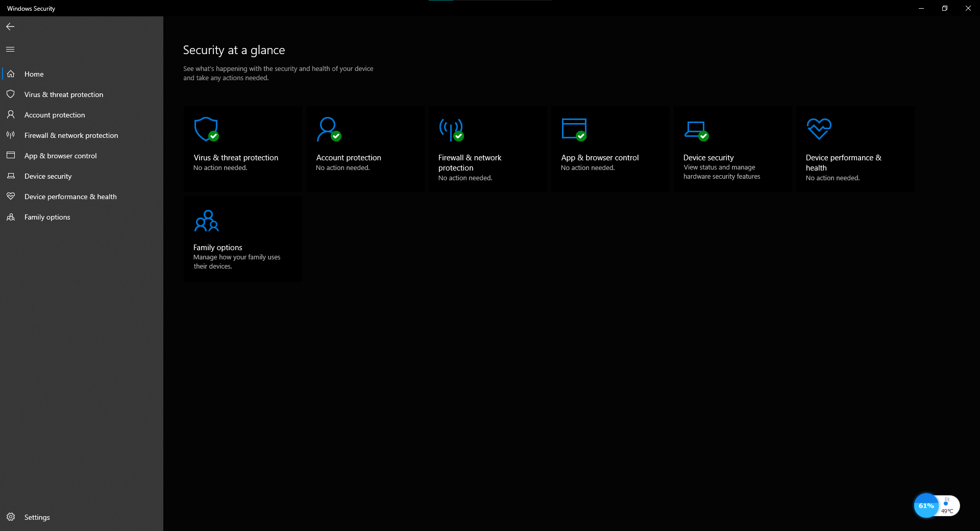The width and height of the screenshot is (980, 531).
Task: Click 'No action needed.' under App & browser control
Action: click(x=587, y=168)
